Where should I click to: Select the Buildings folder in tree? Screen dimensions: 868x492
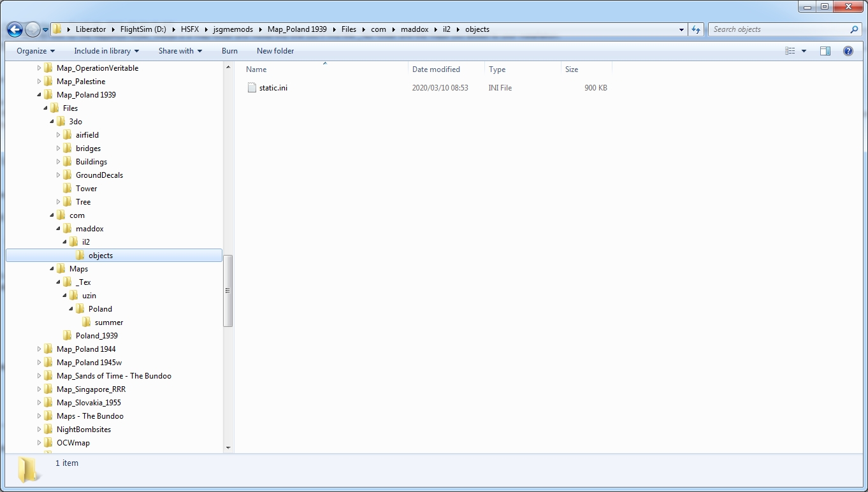(x=91, y=162)
